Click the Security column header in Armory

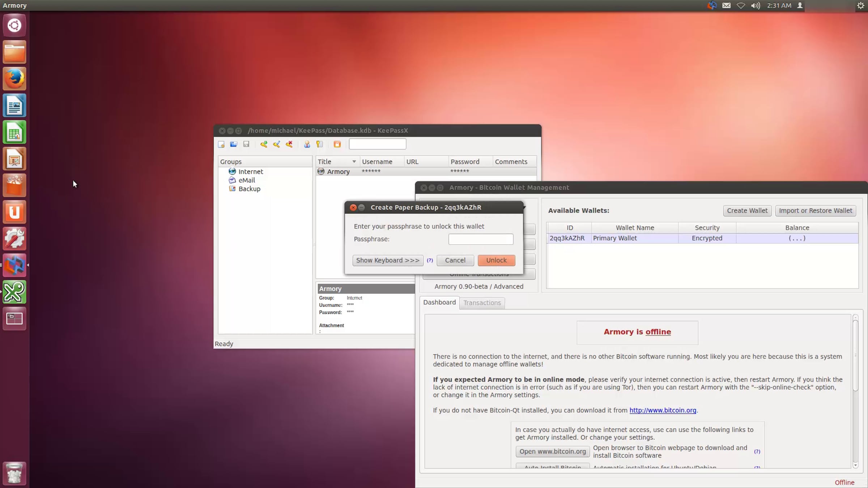coord(707,228)
